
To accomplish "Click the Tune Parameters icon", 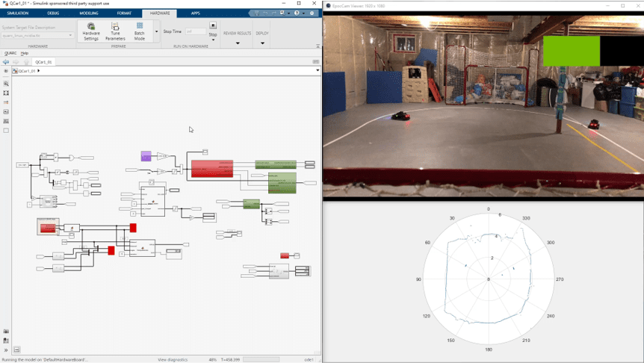I will pyautogui.click(x=115, y=31).
